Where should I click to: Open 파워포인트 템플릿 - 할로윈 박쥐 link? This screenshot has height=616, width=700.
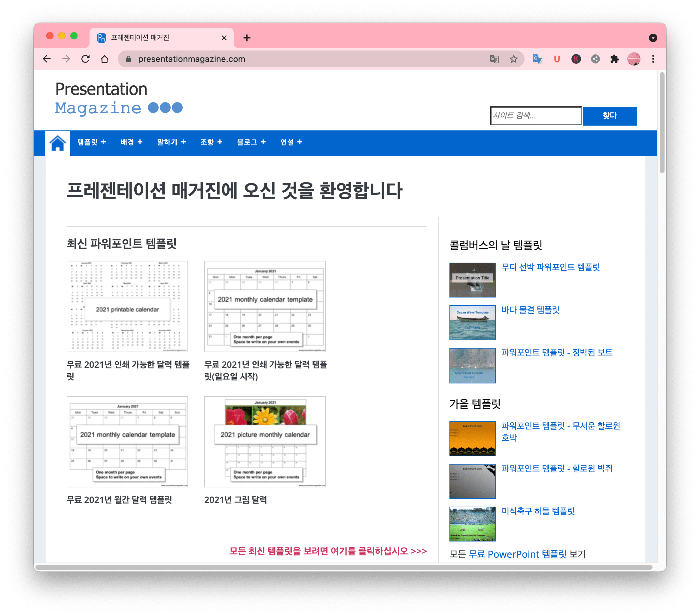pos(557,468)
